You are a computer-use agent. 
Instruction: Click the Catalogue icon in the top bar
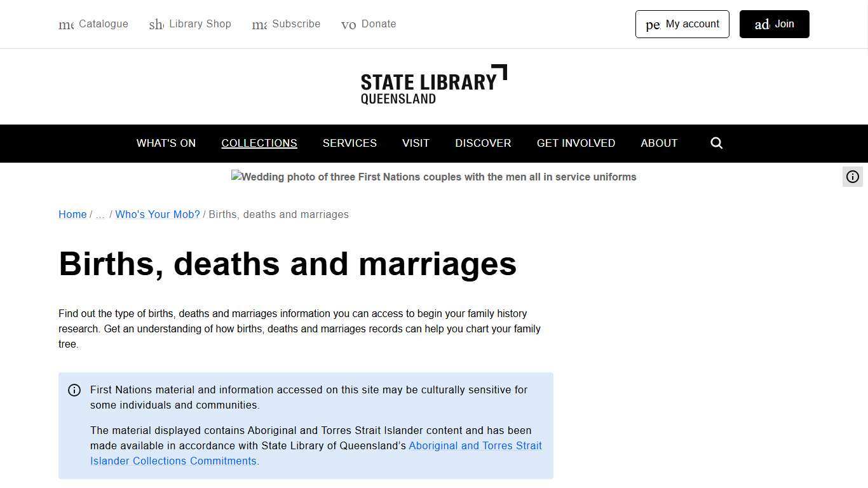click(65, 24)
